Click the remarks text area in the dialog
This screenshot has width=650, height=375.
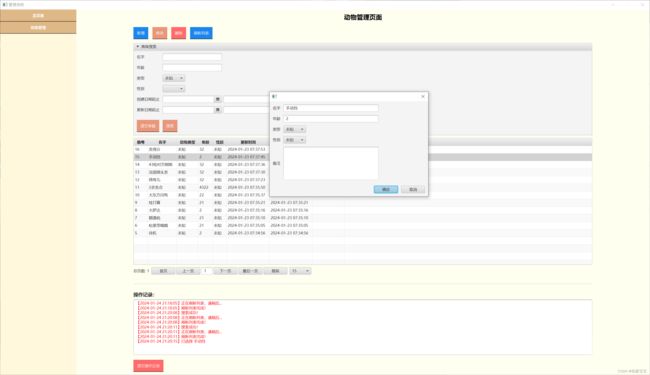point(331,163)
